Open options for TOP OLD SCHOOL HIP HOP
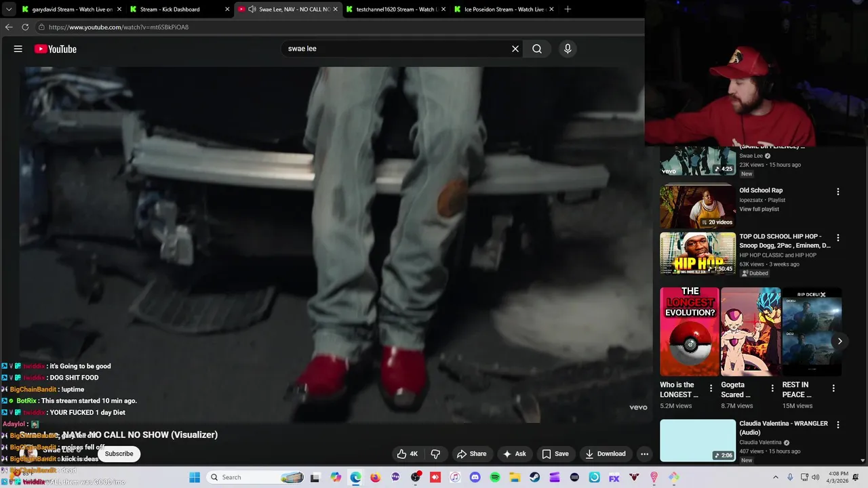 point(838,238)
